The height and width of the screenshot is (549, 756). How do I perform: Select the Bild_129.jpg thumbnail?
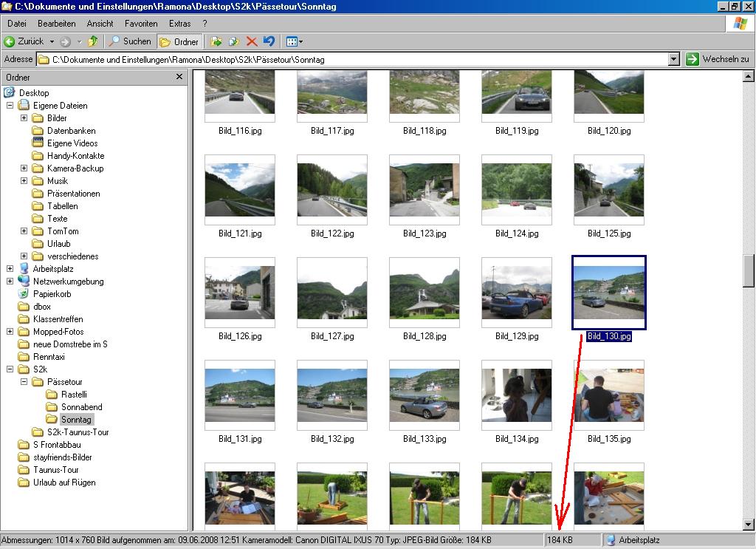click(516, 293)
